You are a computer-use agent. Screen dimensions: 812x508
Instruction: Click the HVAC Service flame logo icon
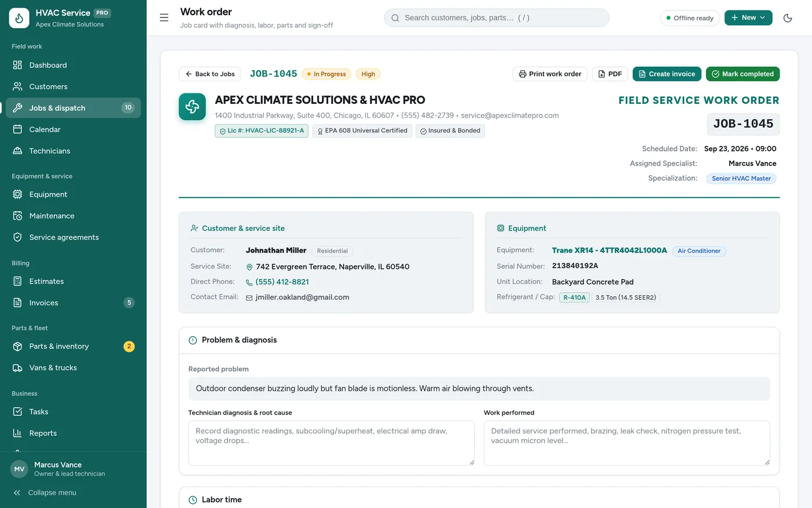(x=19, y=18)
